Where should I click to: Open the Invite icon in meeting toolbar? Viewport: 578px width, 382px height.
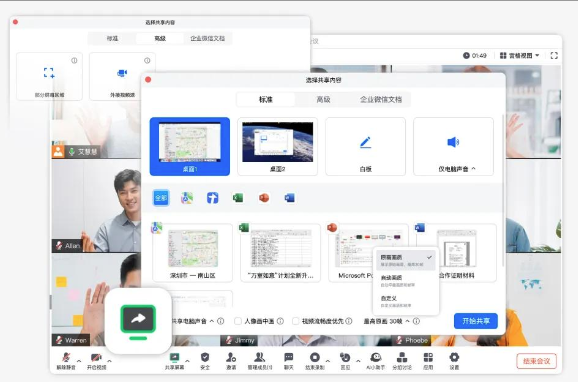click(x=231, y=357)
